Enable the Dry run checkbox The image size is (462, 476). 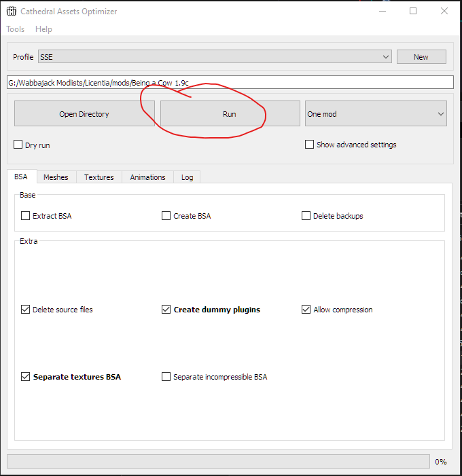click(x=18, y=145)
